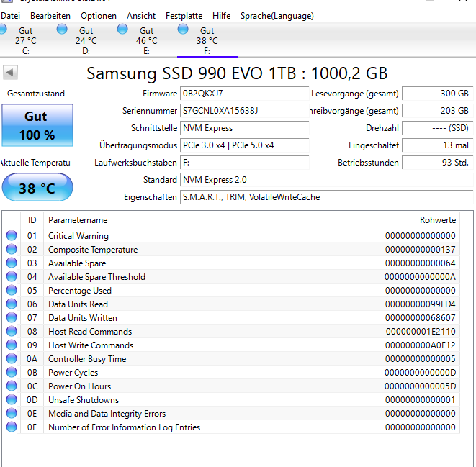Click the blue status orb for drive D:

coord(62,29)
